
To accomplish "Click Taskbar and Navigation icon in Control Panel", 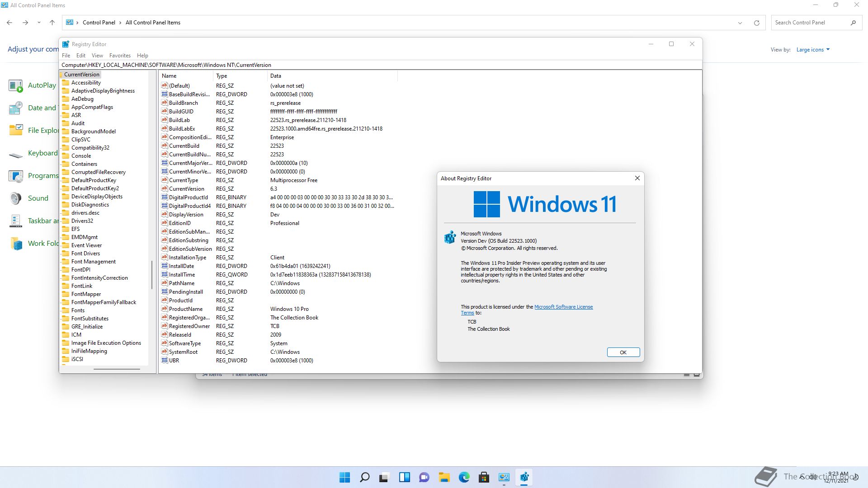I will [16, 221].
